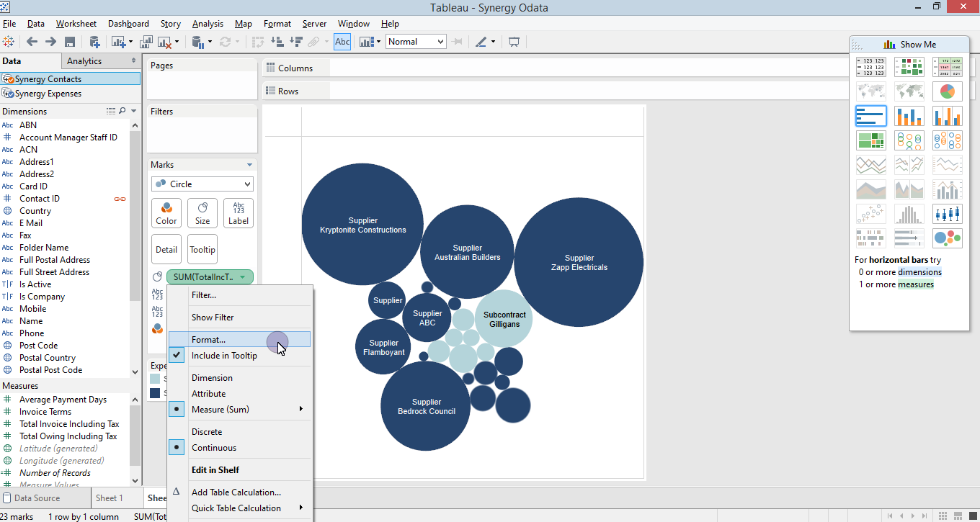This screenshot has height=522, width=980.
Task: Select the Zapp Electricals bubble
Action: 579,262
